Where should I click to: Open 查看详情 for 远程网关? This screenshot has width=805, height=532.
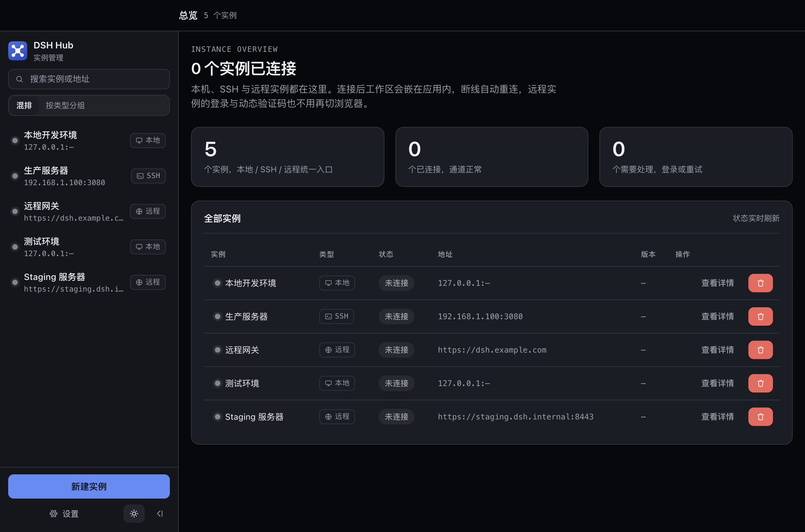coord(718,350)
